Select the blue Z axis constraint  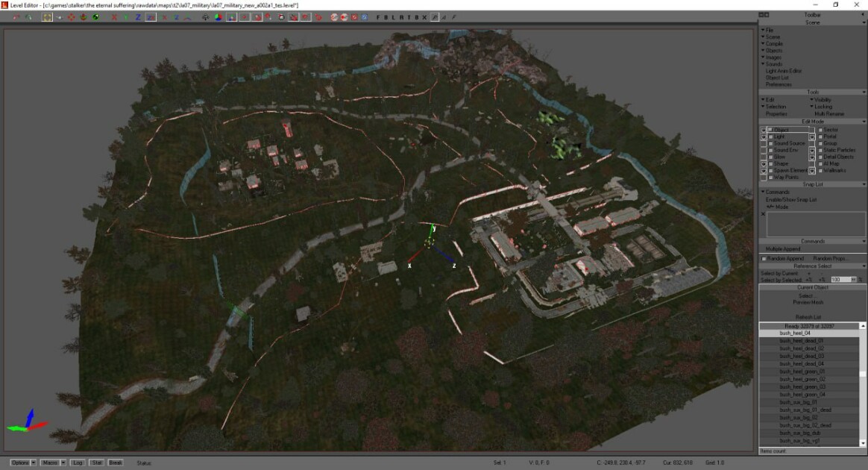tap(139, 17)
